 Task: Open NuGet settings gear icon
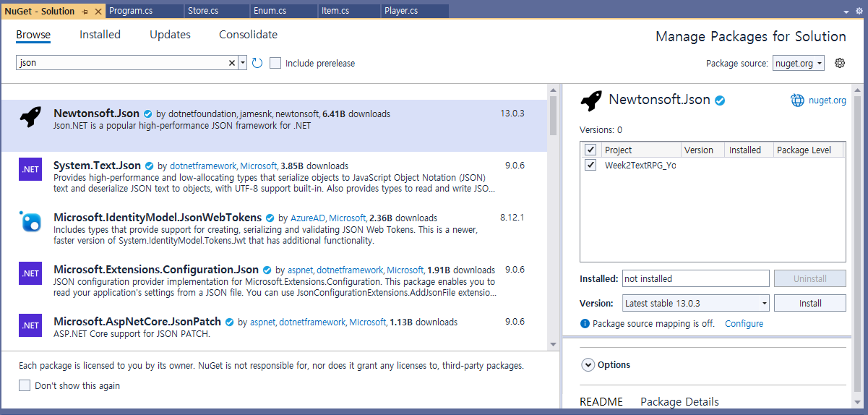point(840,63)
